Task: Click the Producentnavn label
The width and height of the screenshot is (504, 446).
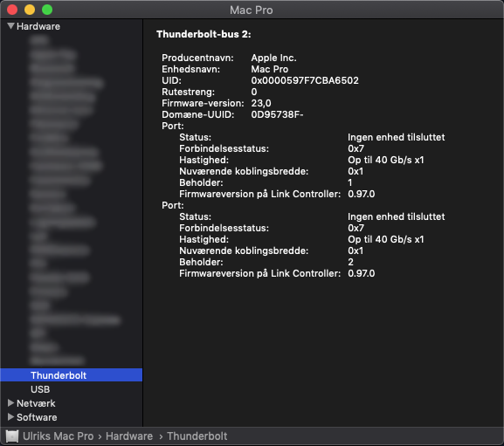Action: (x=197, y=58)
